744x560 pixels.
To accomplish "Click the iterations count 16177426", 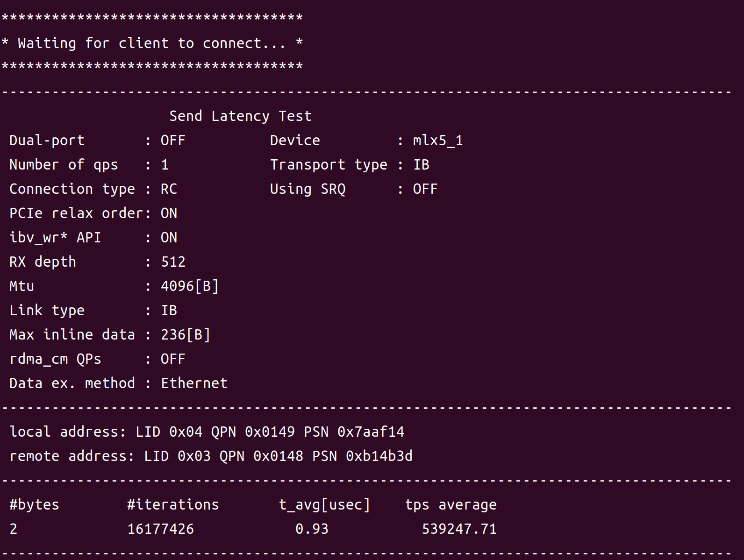I will (x=160, y=529).
